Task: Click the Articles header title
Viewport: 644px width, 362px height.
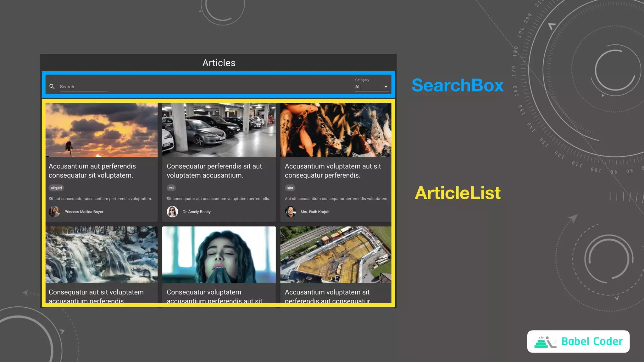Action: pos(219,63)
